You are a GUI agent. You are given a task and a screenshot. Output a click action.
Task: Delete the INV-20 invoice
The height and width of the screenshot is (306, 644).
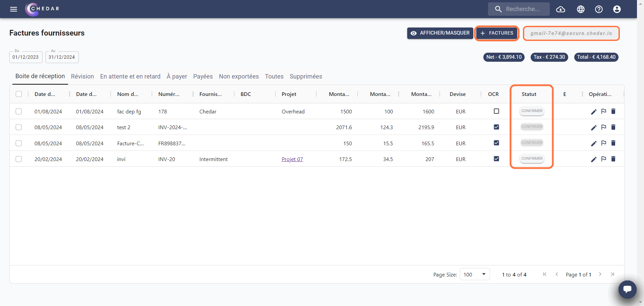coord(613,159)
